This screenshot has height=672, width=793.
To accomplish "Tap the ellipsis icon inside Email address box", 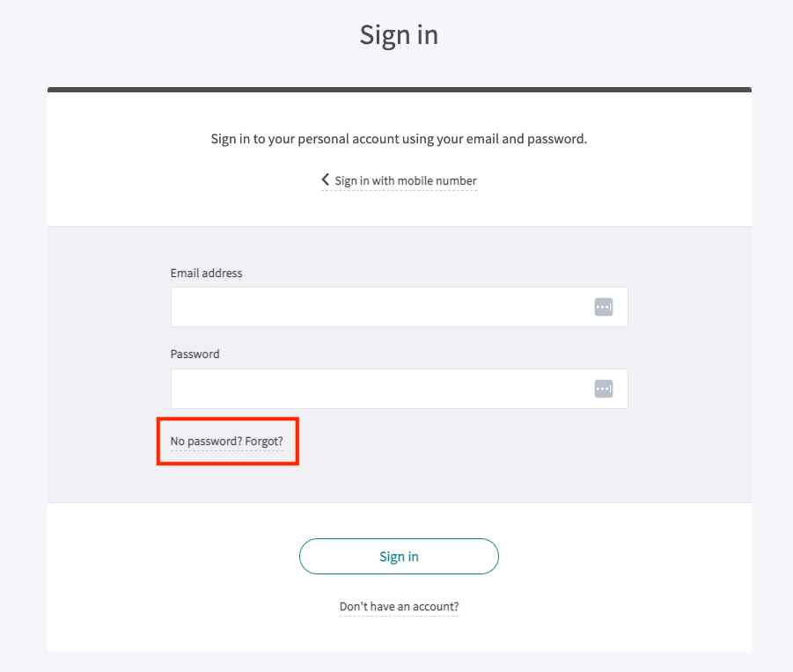I will click(x=603, y=306).
